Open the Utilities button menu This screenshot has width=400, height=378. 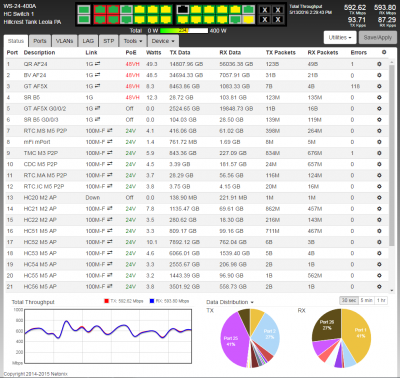click(x=340, y=38)
